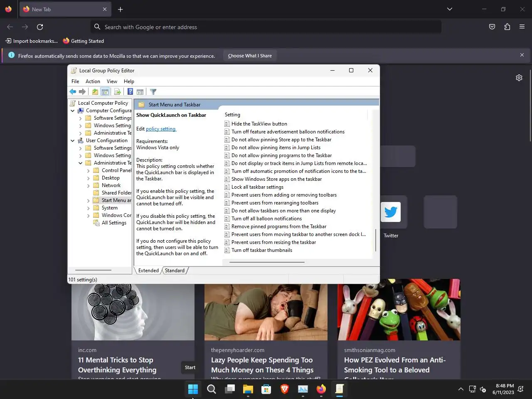532x399 pixels.
Task: Toggle the Show/Hide Console Tree toolbar icon
Action: tap(105, 92)
